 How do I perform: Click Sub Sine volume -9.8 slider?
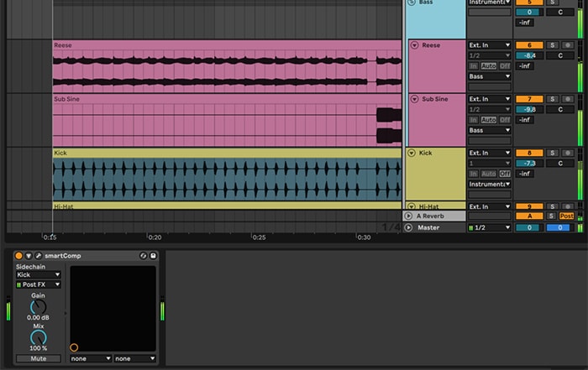point(529,110)
